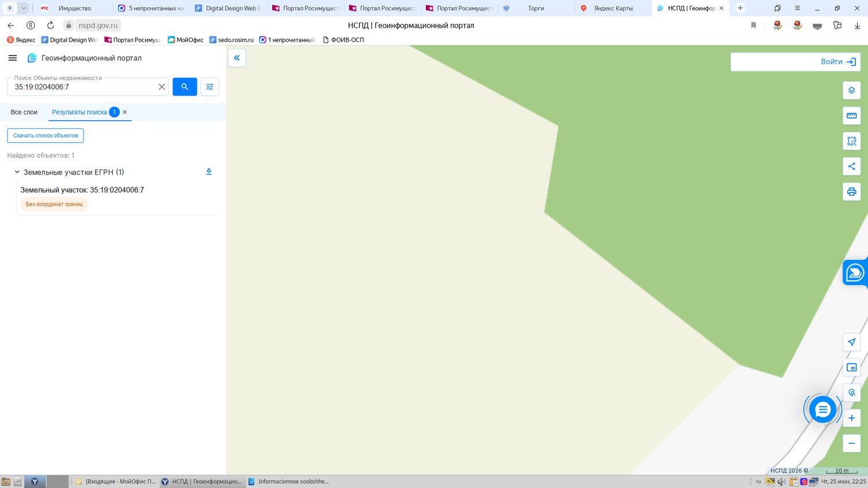The width and height of the screenshot is (868, 488).
Task: Open the tab group dropdown showing 9
Action: (16, 8)
